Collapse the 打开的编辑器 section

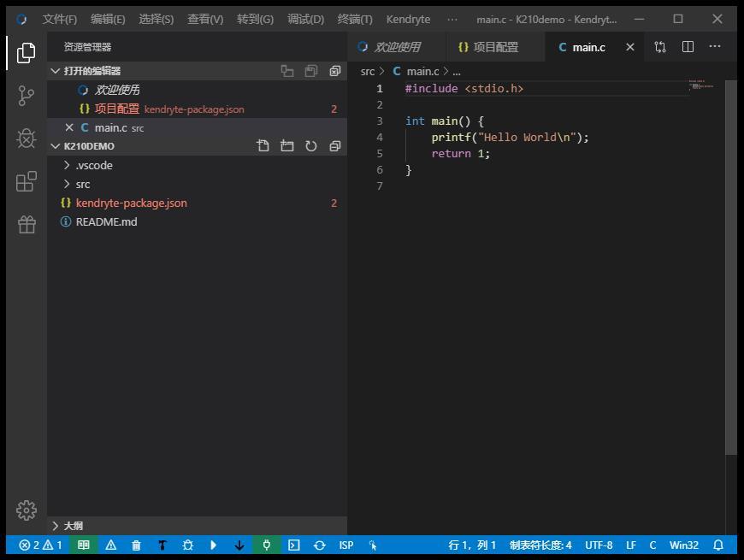click(197, 71)
